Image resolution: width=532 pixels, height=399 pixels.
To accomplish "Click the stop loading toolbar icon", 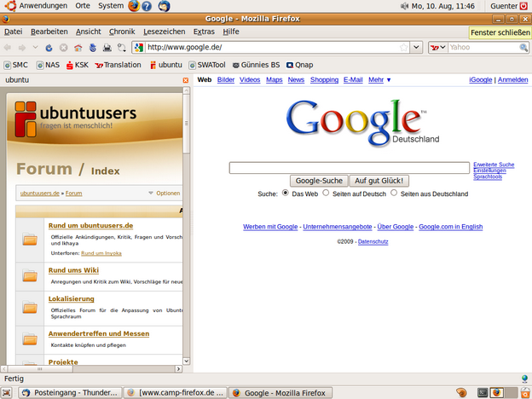I will coord(63,48).
